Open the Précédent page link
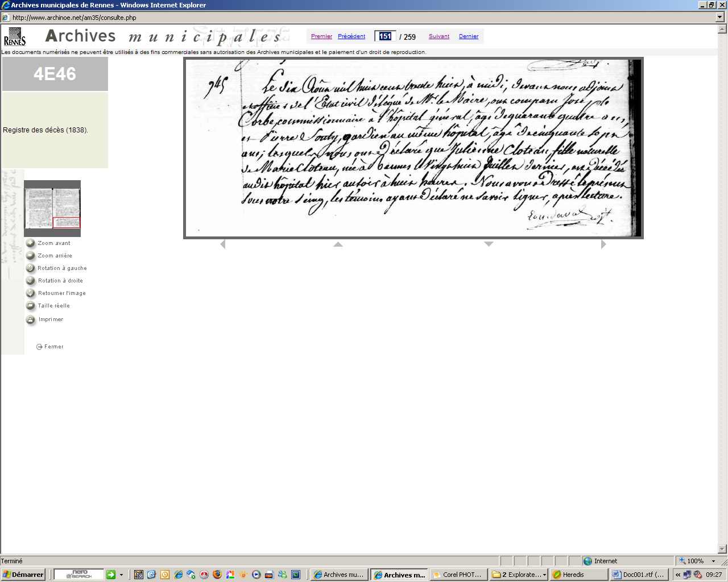Image resolution: width=728 pixels, height=582 pixels. pyautogui.click(x=351, y=36)
